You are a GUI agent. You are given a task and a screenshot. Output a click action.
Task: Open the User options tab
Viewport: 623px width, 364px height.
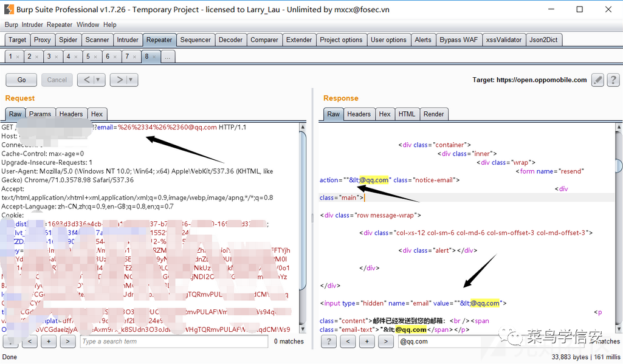tap(388, 39)
